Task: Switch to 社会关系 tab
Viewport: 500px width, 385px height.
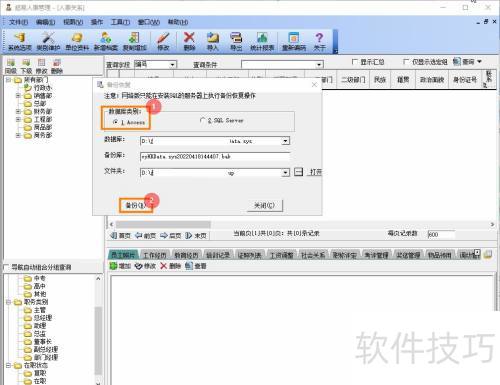Action: click(313, 255)
